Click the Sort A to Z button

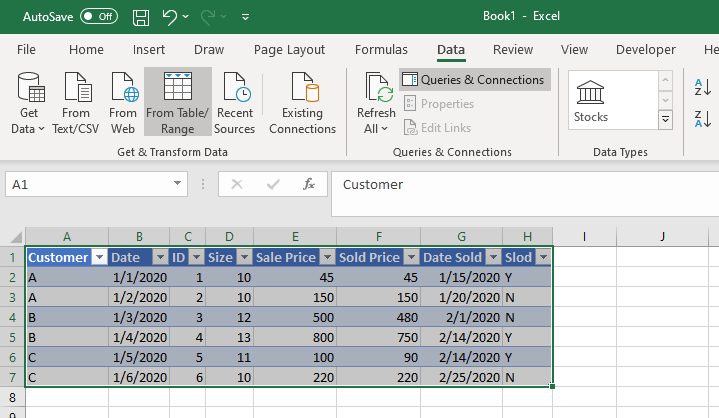pos(702,88)
